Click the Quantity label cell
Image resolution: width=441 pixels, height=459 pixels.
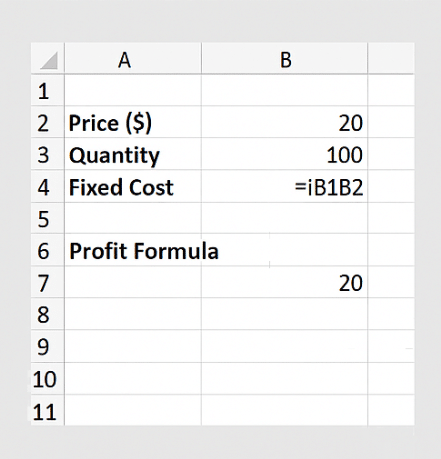(133, 154)
